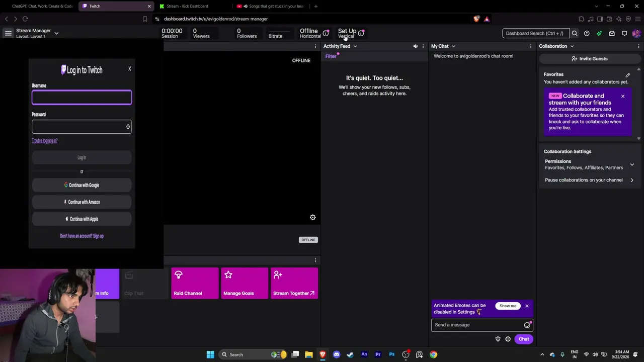Dismiss the Animated Emotes notice
Viewport: 644px width, 362px height.
pyautogui.click(x=527, y=306)
